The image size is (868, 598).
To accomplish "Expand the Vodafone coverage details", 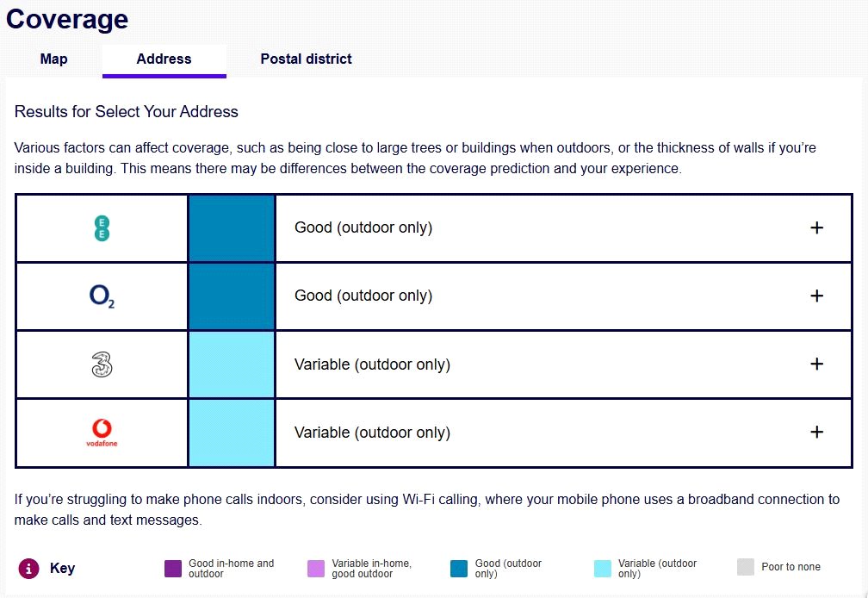I will tap(817, 432).
